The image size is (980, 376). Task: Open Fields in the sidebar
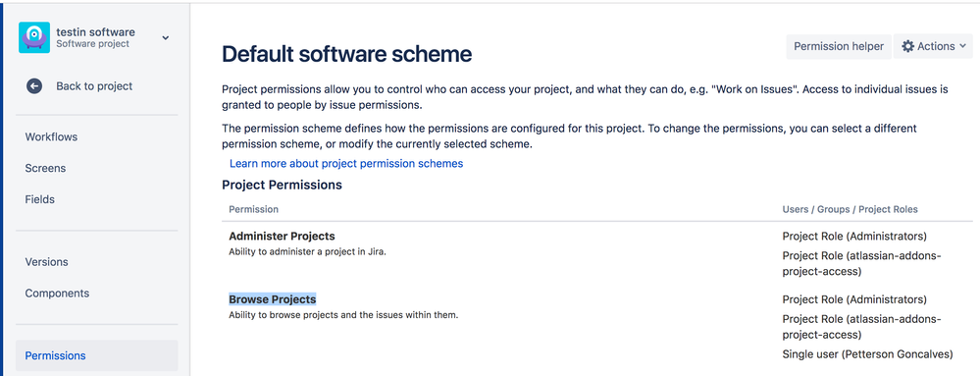click(x=40, y=199)
